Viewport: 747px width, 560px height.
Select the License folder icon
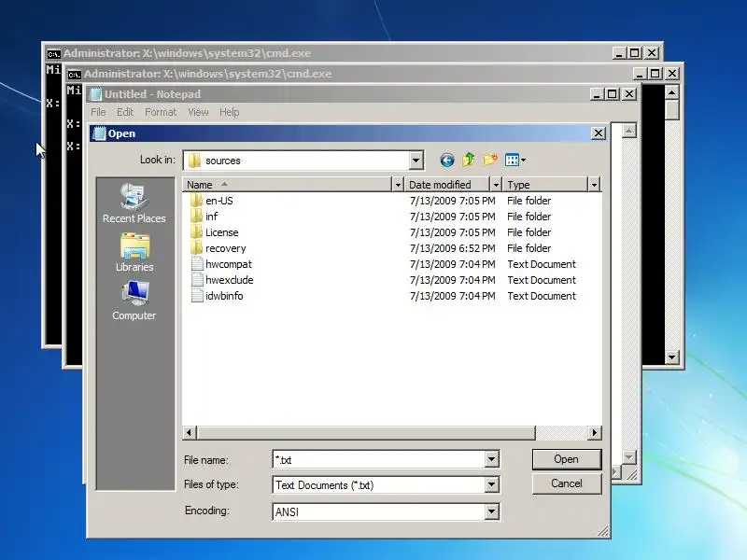coord(196,232)
